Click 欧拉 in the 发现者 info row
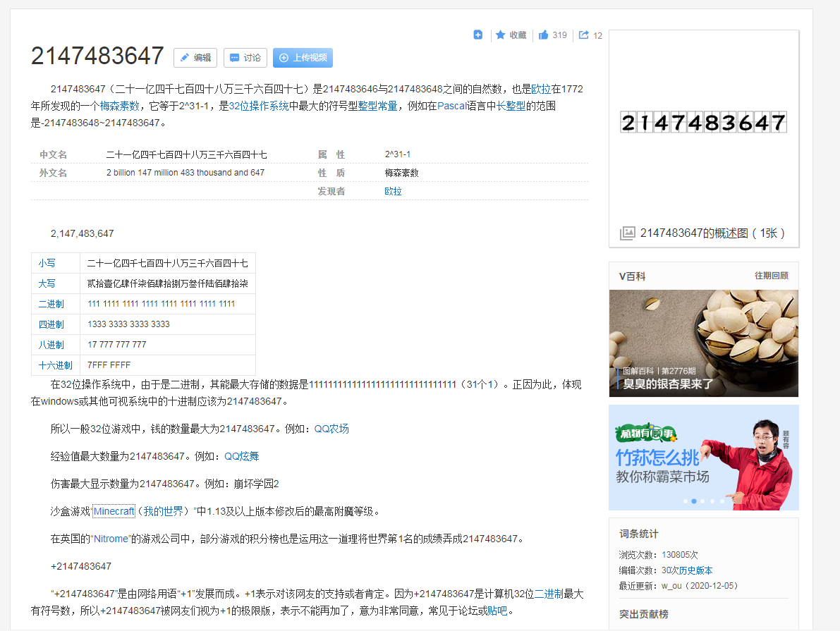This screenshot has height=631, width=840. (393, 191)
